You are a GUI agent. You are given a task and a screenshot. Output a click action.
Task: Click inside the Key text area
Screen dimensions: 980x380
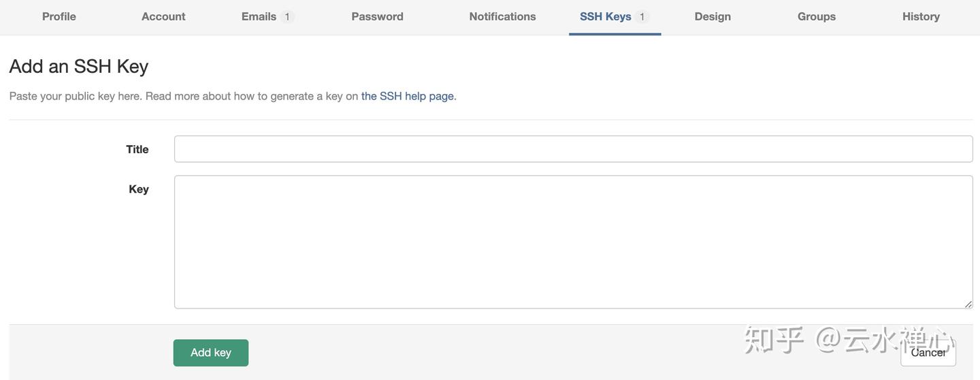tap(574, 242)
